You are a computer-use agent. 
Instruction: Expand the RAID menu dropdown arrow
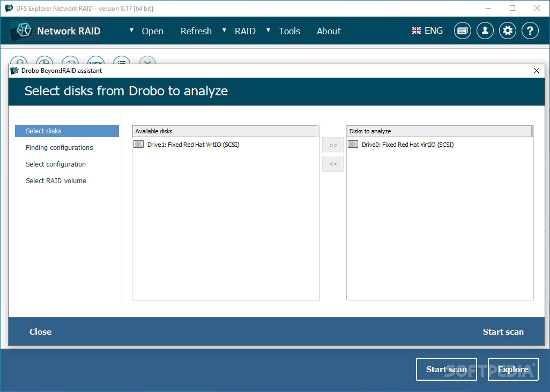(x=224, y=31)
